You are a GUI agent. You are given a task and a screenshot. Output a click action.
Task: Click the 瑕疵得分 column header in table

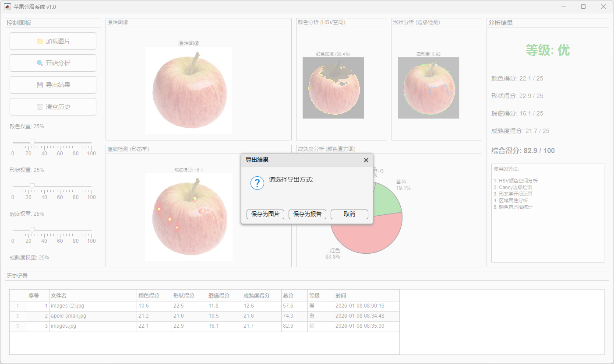[224, 296]
